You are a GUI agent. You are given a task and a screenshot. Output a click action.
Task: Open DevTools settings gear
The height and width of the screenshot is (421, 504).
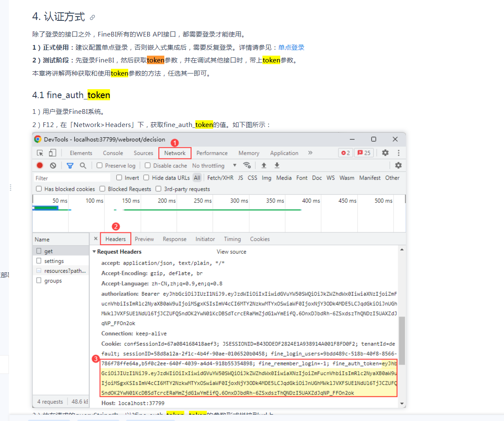tap(385, 153)
